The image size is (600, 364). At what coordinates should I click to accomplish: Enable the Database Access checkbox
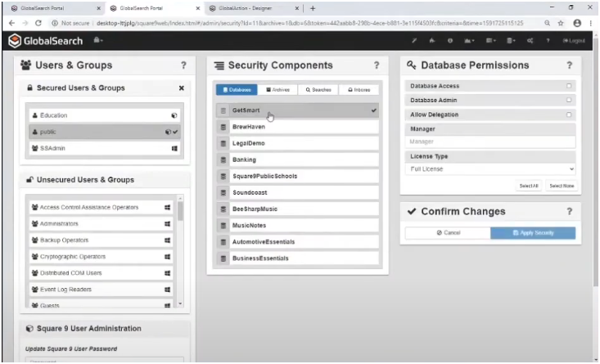pos(568,86)
